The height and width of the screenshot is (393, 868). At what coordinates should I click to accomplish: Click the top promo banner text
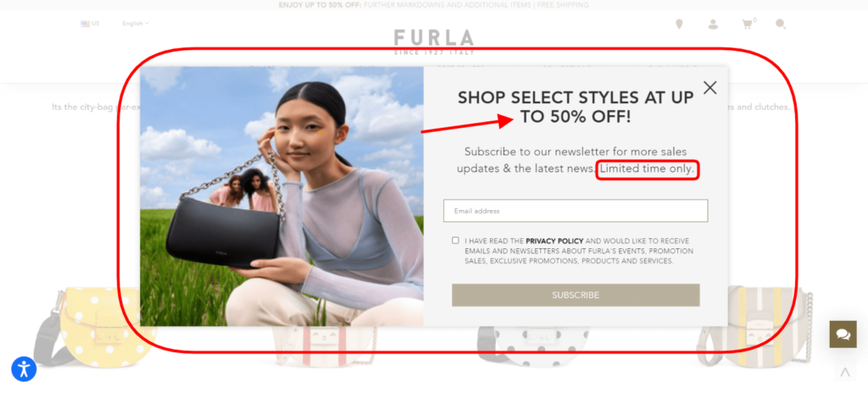pos(434,5)
